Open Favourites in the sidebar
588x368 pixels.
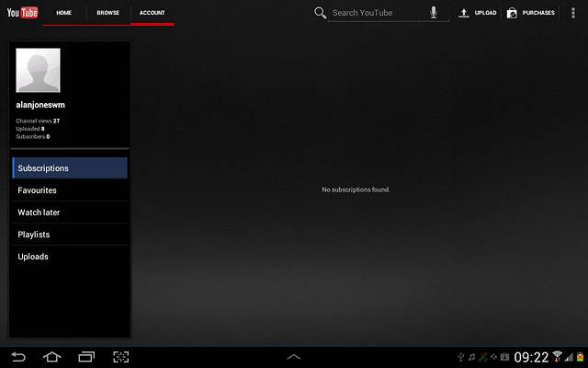[x=70, y=190]
